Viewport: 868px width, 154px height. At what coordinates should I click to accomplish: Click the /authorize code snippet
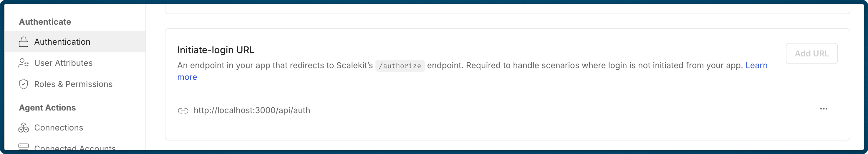(x=400, y=66)
